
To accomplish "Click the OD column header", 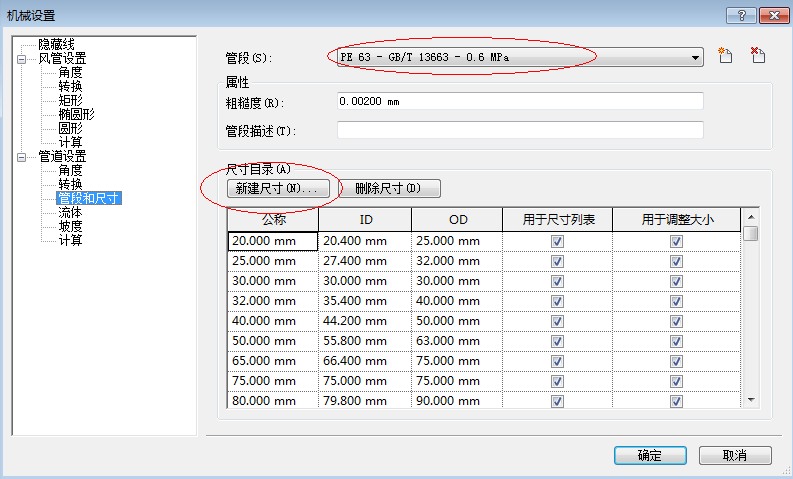I will (457, 220).
